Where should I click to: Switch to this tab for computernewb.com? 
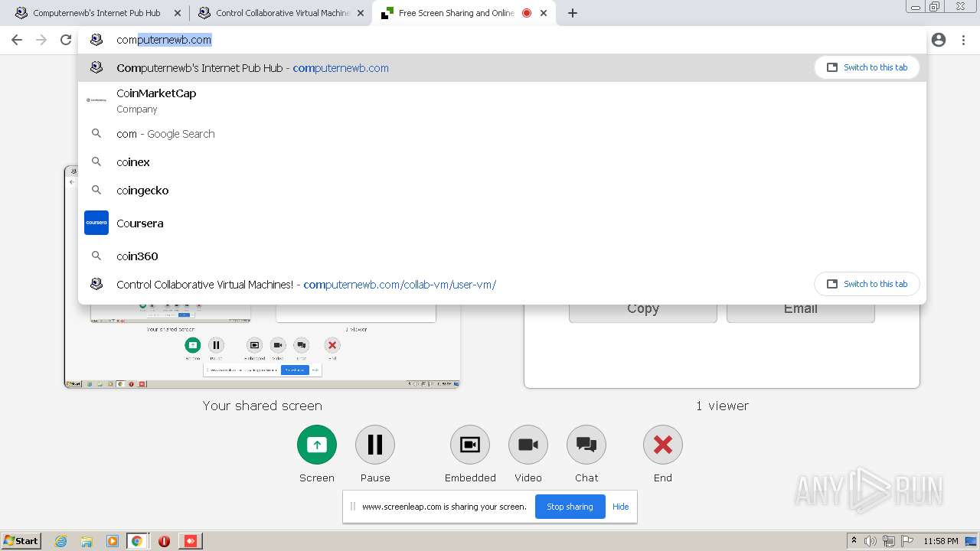867,67
